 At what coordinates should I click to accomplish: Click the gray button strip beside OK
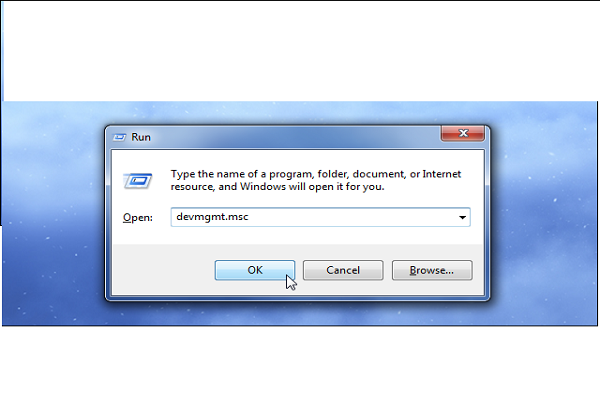pyautogui.click(x=163, y=270)
